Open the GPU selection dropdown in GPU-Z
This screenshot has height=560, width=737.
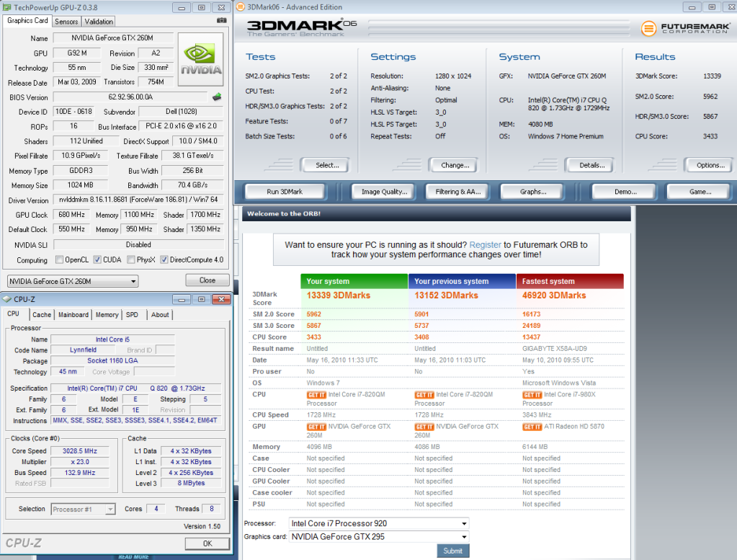(72, 281)
